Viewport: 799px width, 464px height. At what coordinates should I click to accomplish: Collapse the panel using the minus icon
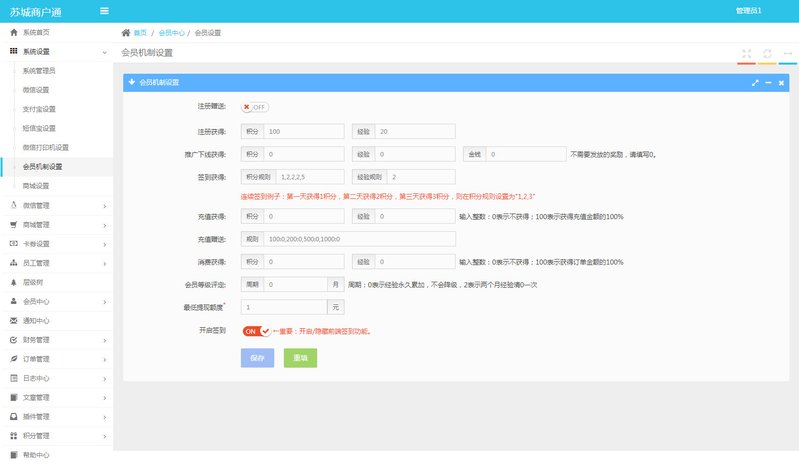[x=768, y=82]
